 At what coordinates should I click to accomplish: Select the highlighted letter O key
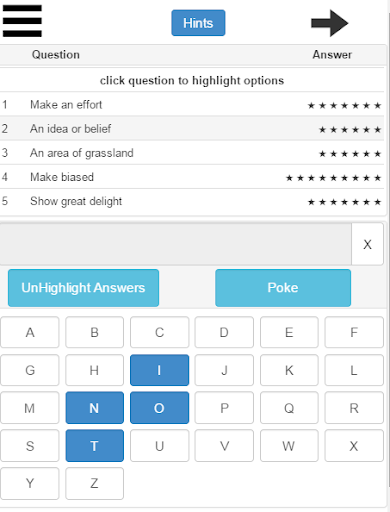click(159, 408)
